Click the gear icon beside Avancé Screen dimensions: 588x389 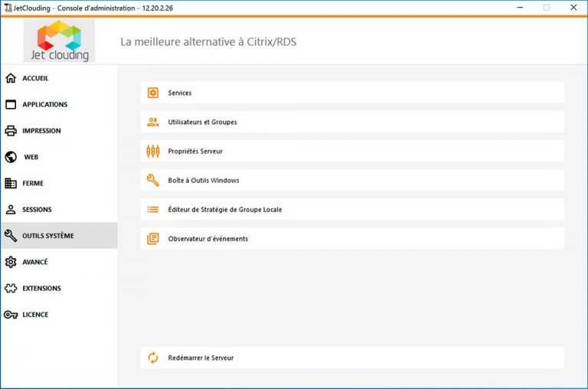tap(11, 262)
